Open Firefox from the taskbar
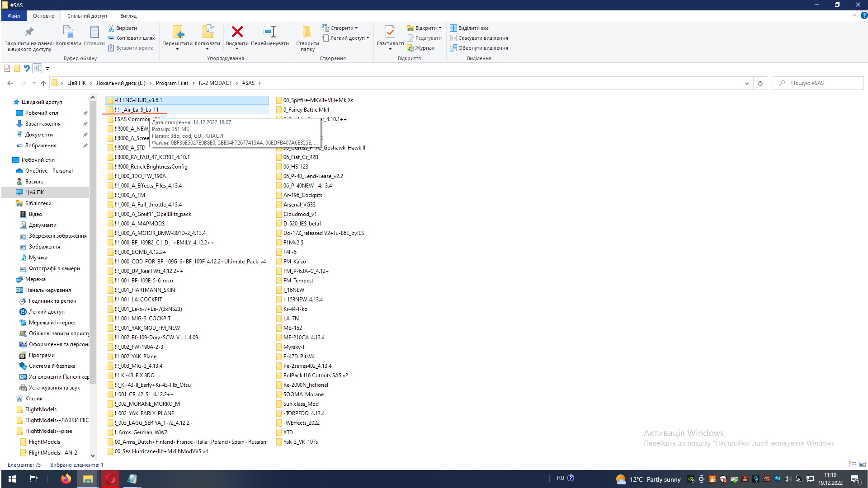This screenshot has height=488, width=868. coord(66,479)
